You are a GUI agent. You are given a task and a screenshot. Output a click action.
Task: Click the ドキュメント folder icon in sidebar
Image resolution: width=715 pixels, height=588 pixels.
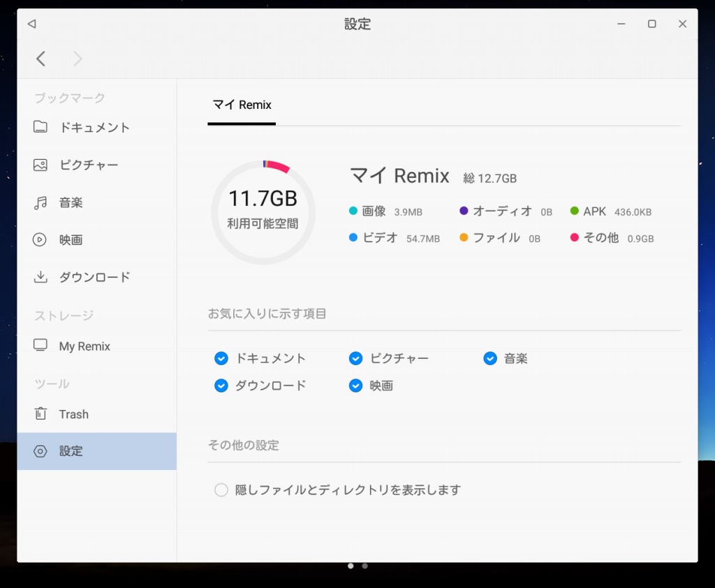click(40, 127)
